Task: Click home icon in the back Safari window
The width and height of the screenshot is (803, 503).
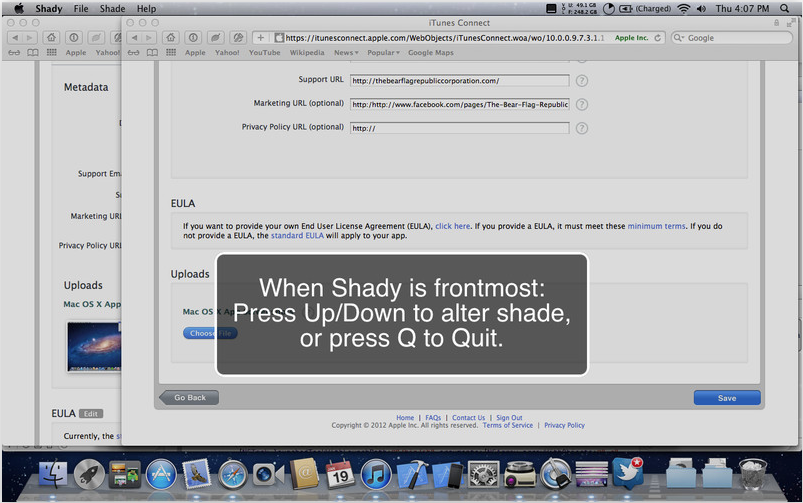Action: tap(51, 38)
